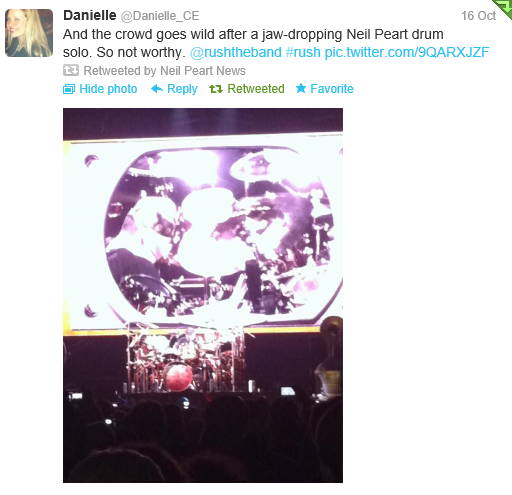Mark tweet with Favorite label
This screenshot has width=512, height=495.
pos(332,89)
